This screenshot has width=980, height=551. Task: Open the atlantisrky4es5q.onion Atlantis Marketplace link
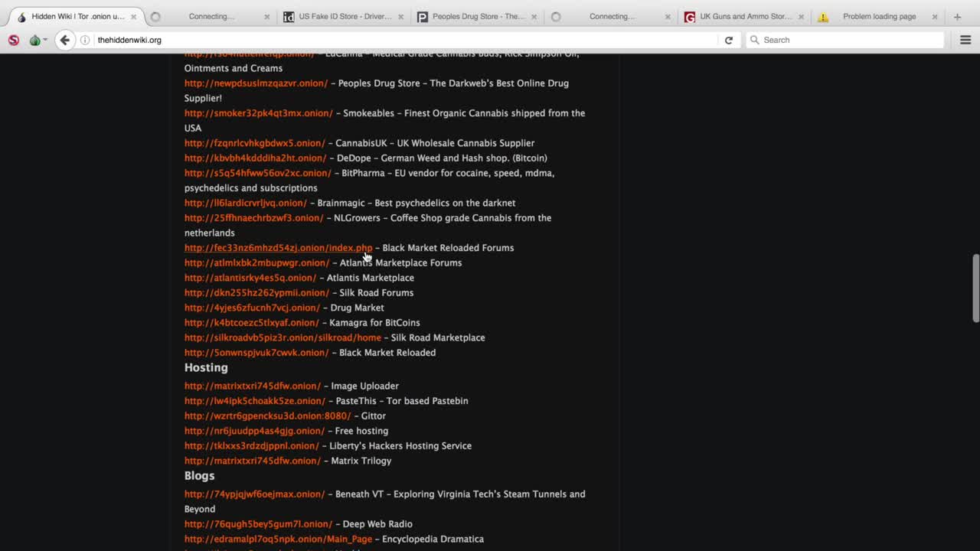tap(250, 278)
